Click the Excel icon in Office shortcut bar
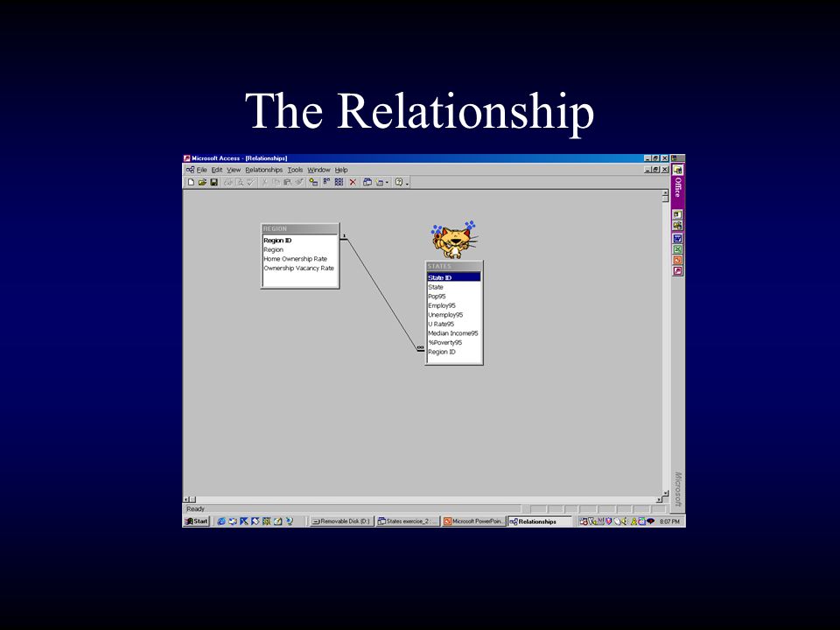 (677, 249)
